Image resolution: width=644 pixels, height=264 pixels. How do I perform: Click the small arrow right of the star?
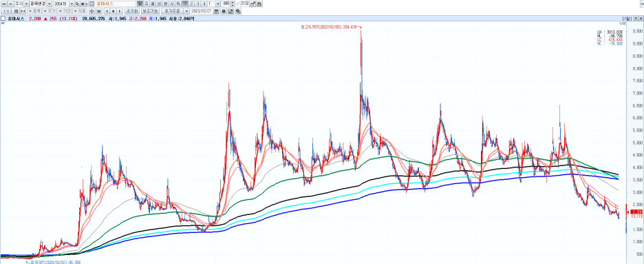click(87, 3)
